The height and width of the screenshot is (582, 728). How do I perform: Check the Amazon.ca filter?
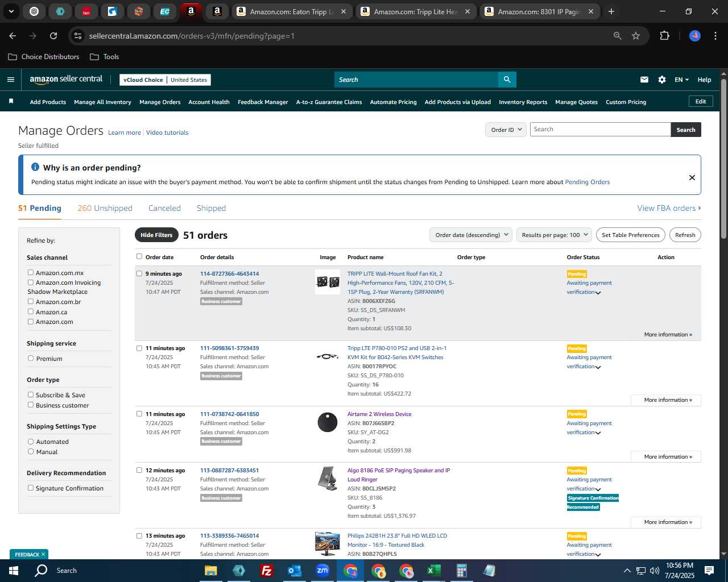coord(31,311)
